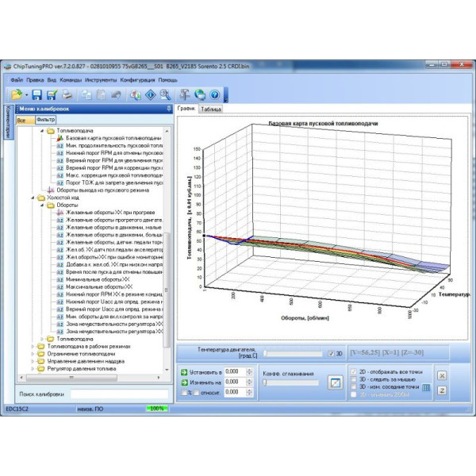This screenshot has height=476, width=476.
Task: Click the 'Фильтр' tab button
Action: 46,119
